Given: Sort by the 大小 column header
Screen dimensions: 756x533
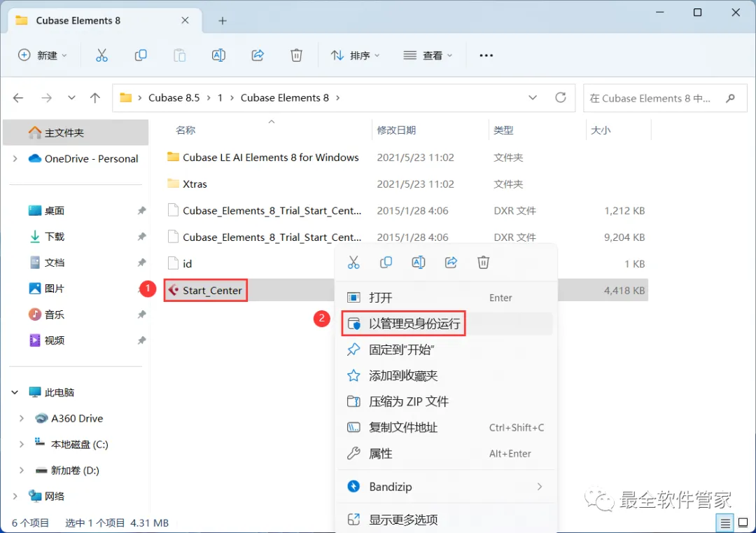Looking at the screenshot, I should click(x=601, y=130).
